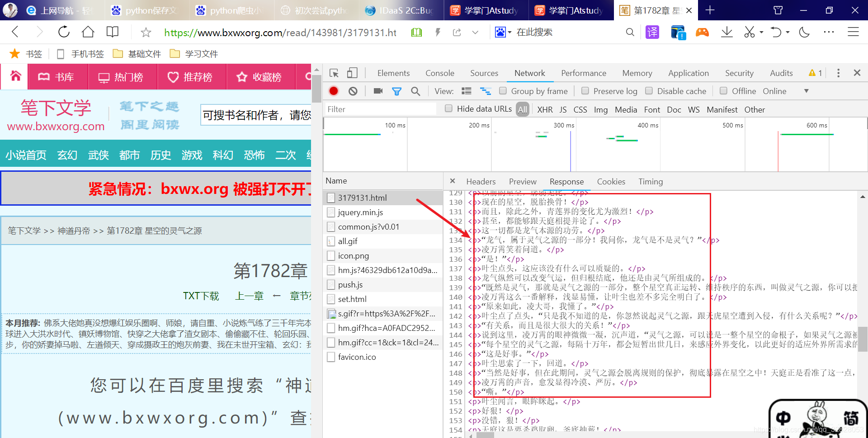Open the Online throttling dropdown
The height and width of the screenshot is (438, 868).
pyautogui.click(x=785, y=91)
